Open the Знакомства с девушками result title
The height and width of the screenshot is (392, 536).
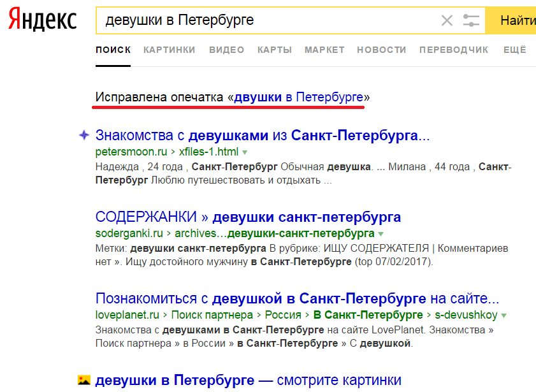tap(262, 135)
